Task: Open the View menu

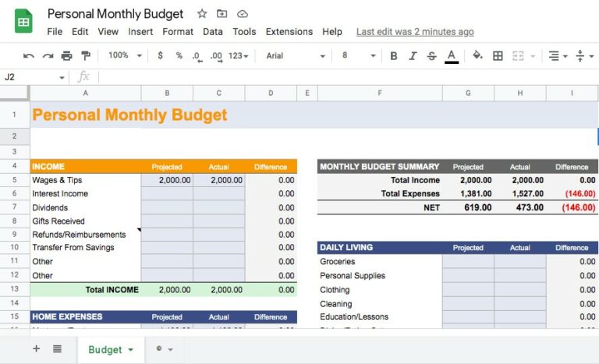Action: (x=108, y=32)
